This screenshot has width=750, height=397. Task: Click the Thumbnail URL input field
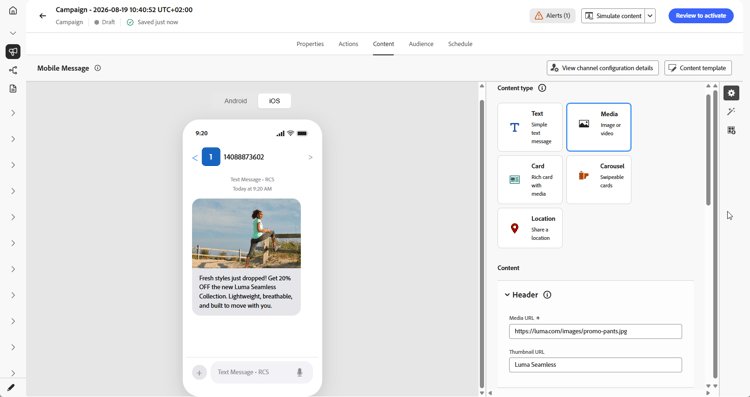[595, 365]
